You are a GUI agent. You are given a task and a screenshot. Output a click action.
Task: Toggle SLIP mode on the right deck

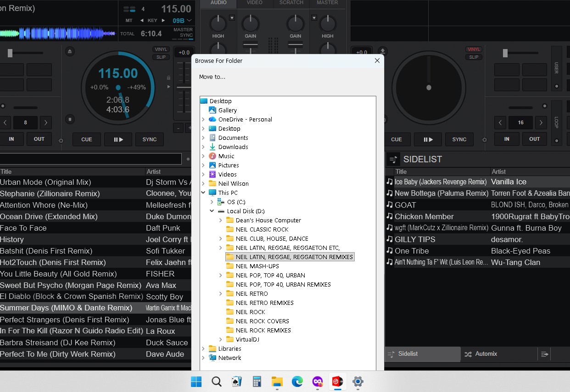click(473, 57)
